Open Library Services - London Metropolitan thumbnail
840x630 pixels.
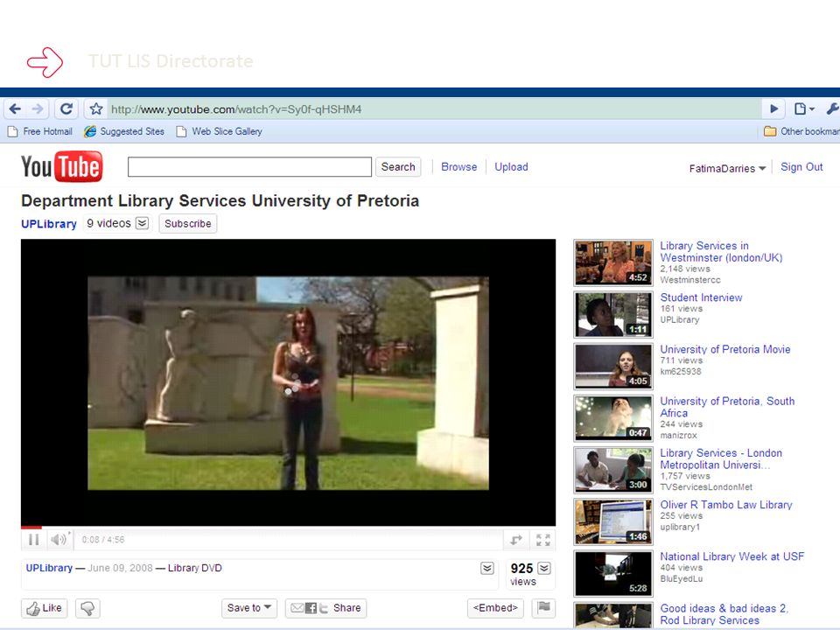pyautogui.click(x=613, y=470)
